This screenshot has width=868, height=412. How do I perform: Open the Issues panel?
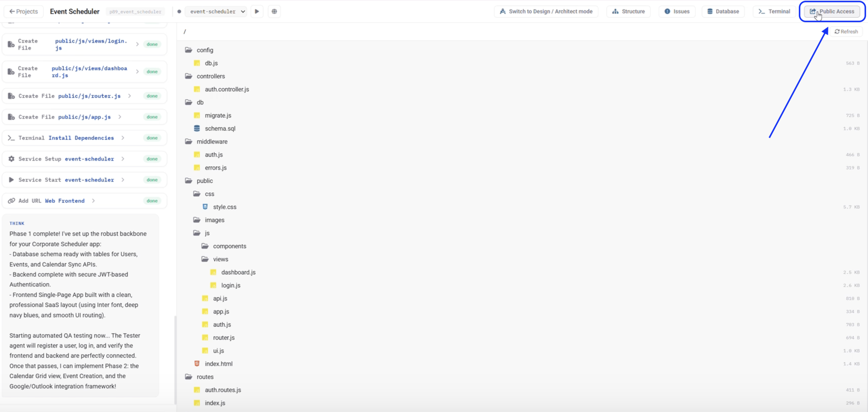tap(677, 12)
